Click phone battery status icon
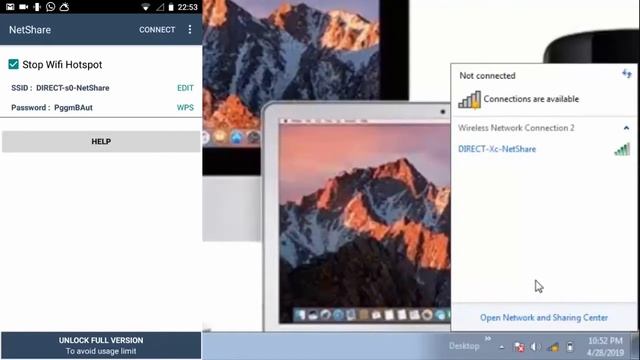The height and width of the screenshot is (360, 640). coord(171,7)
